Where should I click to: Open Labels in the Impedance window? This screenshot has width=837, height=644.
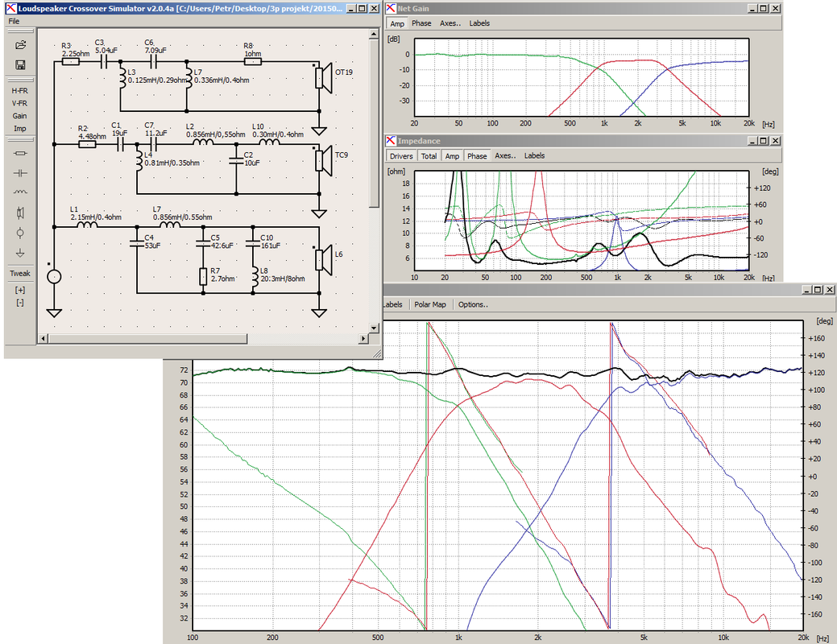534,156
